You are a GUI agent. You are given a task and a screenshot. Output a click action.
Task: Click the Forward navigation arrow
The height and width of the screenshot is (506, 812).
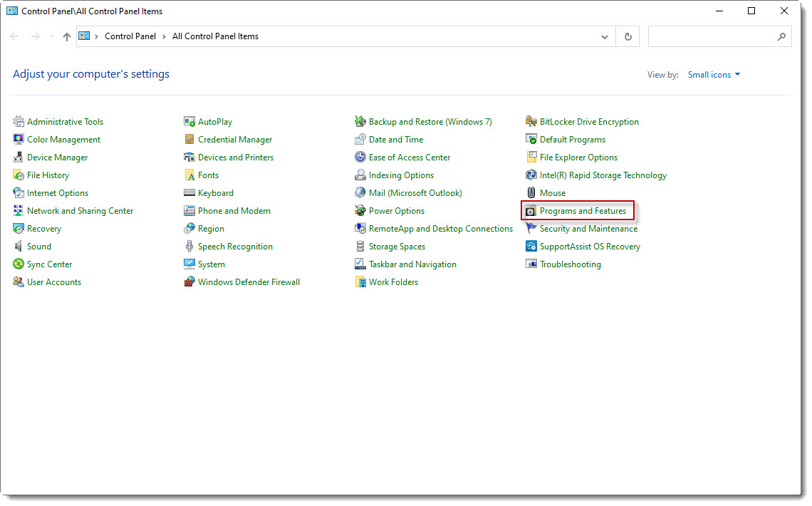point(35,36)
